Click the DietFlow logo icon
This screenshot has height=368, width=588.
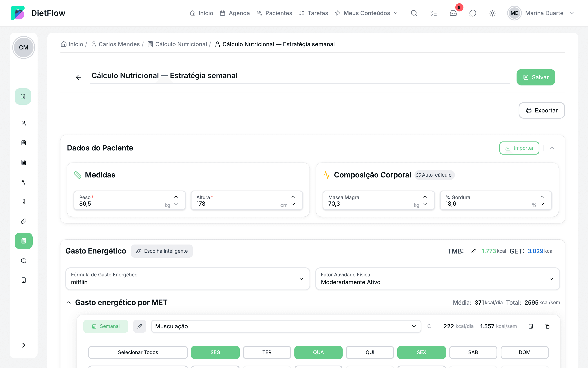(x=18, y=13)
